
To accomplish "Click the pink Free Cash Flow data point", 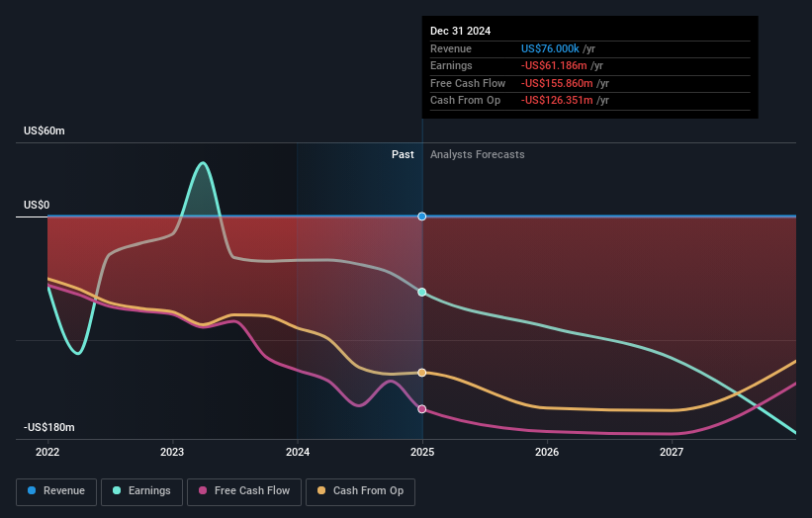I will [422, 409].
